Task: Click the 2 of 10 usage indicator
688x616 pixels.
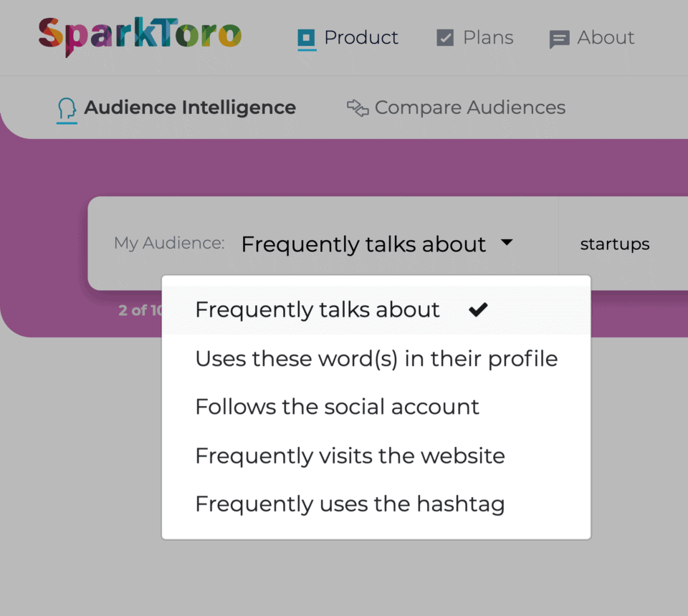Action: 139,310
